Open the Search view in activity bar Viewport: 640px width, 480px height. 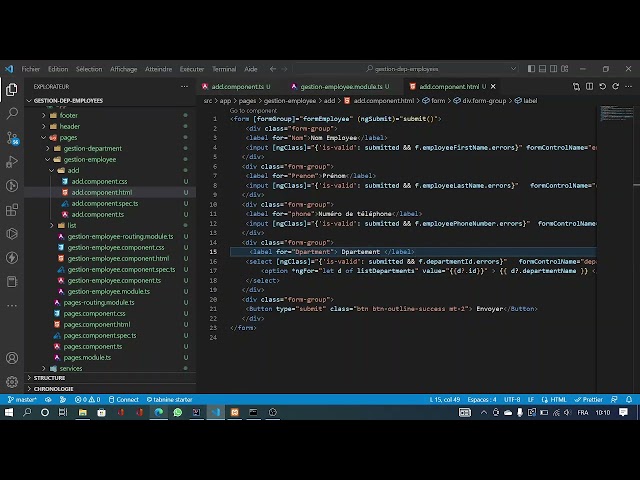click(12, 113)
